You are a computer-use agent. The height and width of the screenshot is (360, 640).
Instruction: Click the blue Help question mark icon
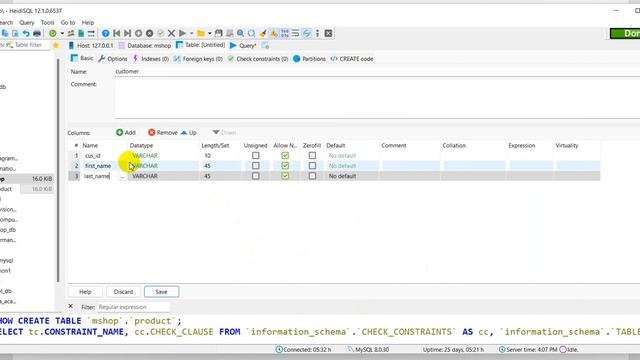[x=106, y=33]
